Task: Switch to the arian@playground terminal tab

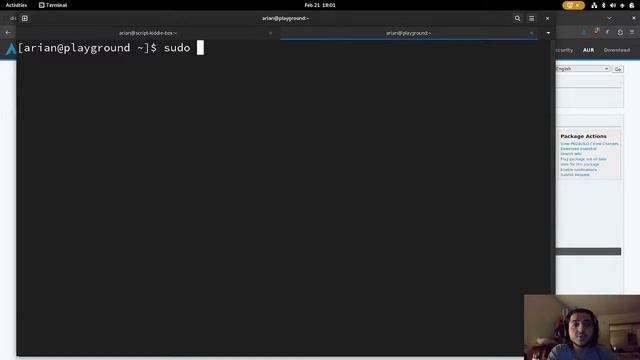Action: (409, 33)
